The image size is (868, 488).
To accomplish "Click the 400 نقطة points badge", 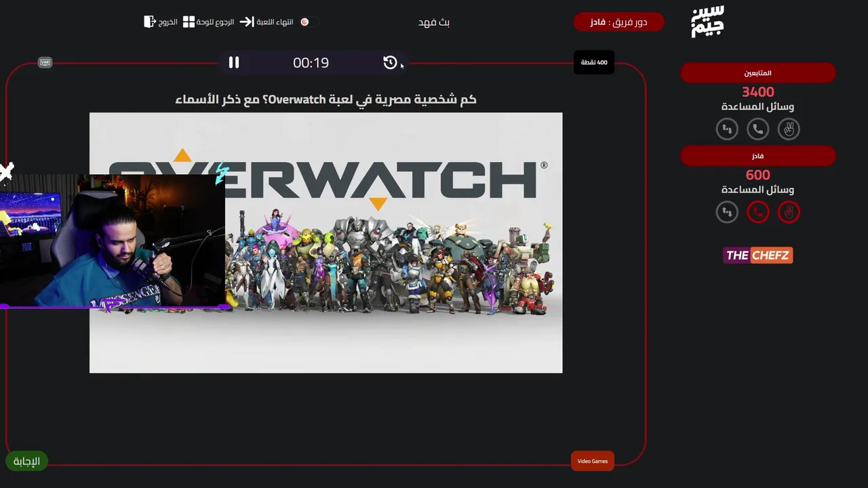I will pyautogui.click(x=594, y=62).
